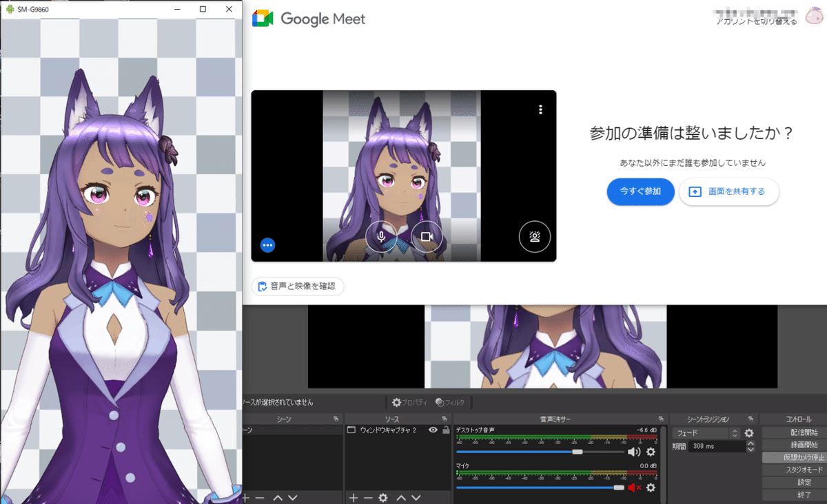Click the 今すぐ参加 join button
827x504 pixels.
640,191
